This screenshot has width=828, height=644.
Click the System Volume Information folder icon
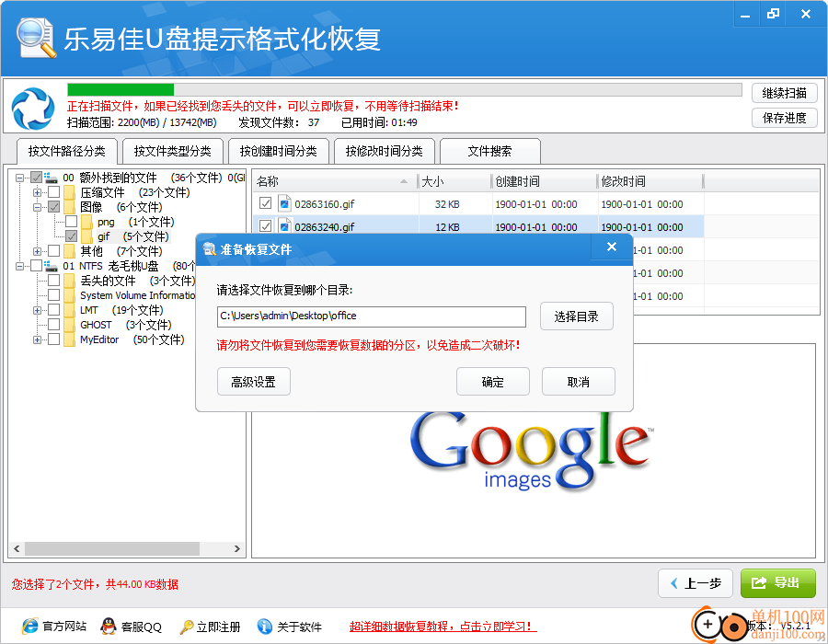[69, 295]
